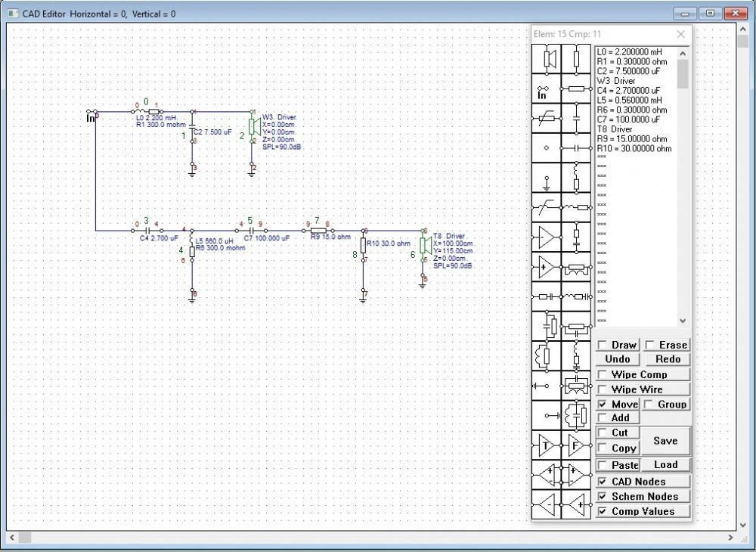Viewport: 756px width, 552px height.
Task: Select the loudspeaker driver component icon
Action: 547,59
